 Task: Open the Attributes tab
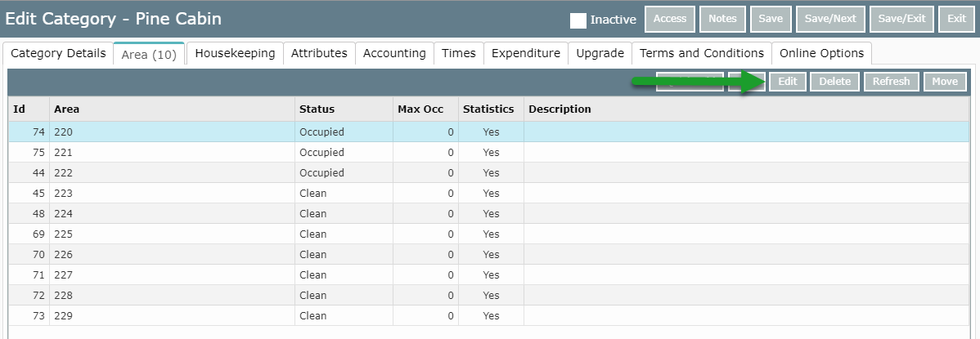[x=319, y=54]
